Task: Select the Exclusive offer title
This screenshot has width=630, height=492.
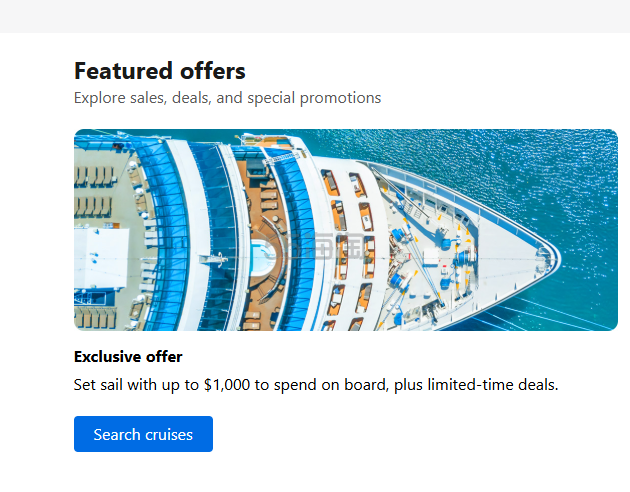Action: pos(128,357)
